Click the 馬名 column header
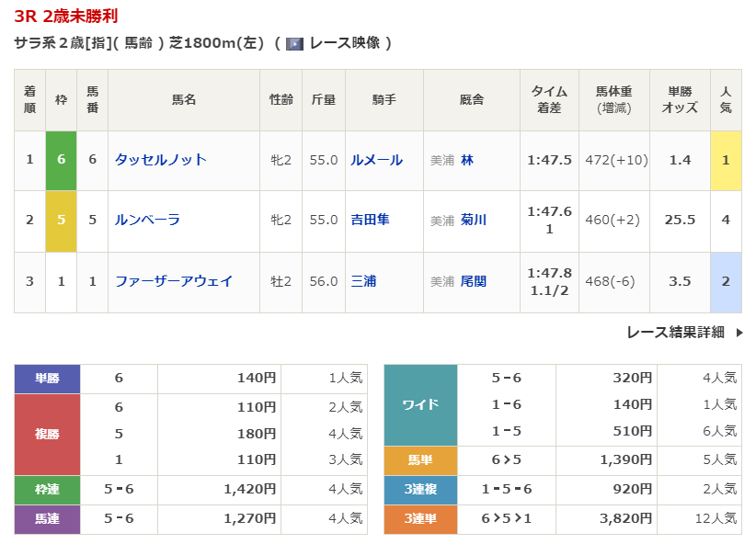Image resolution: width=756 pixels, height=544 pixels. [x=184, y=99]
